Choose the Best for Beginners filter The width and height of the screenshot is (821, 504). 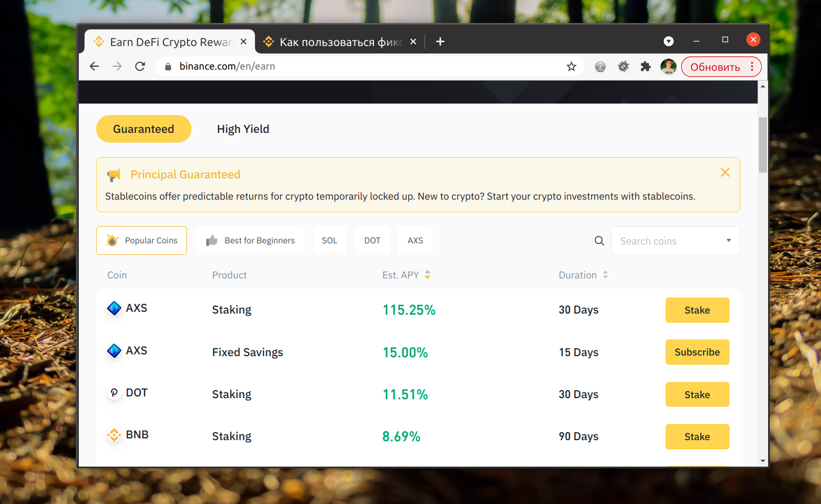(x=250, y=240)
